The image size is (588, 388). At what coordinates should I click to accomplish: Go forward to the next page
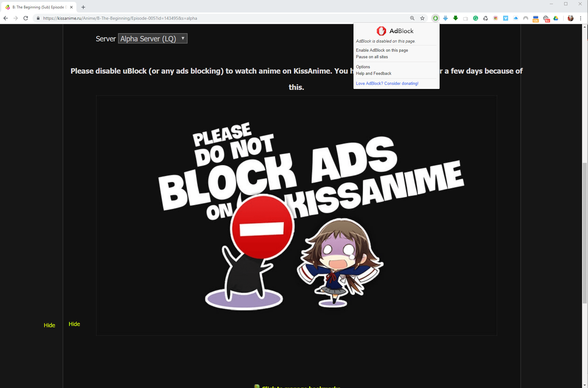(x=16, y=18)
